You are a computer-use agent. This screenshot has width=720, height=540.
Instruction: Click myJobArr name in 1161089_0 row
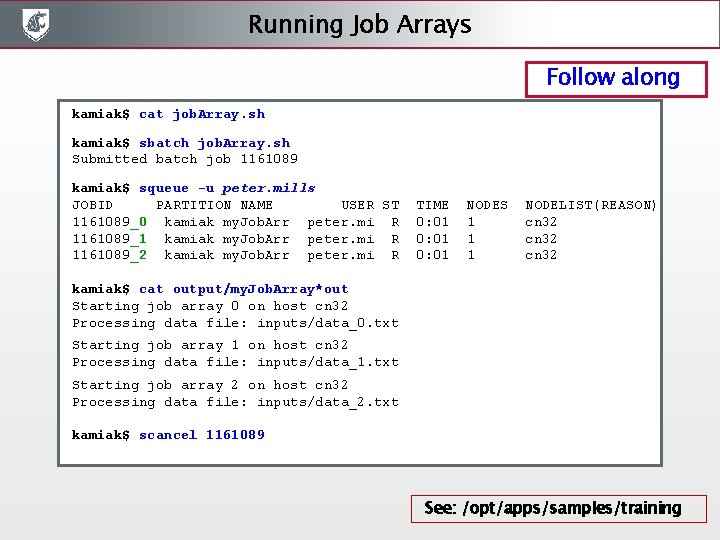(256, 222)
